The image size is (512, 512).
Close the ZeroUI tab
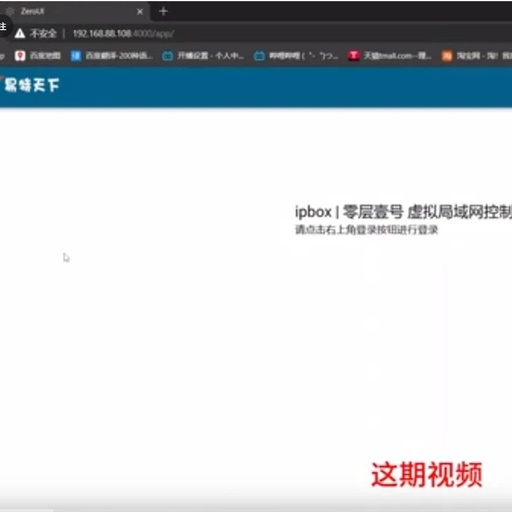tap(140, 12)
